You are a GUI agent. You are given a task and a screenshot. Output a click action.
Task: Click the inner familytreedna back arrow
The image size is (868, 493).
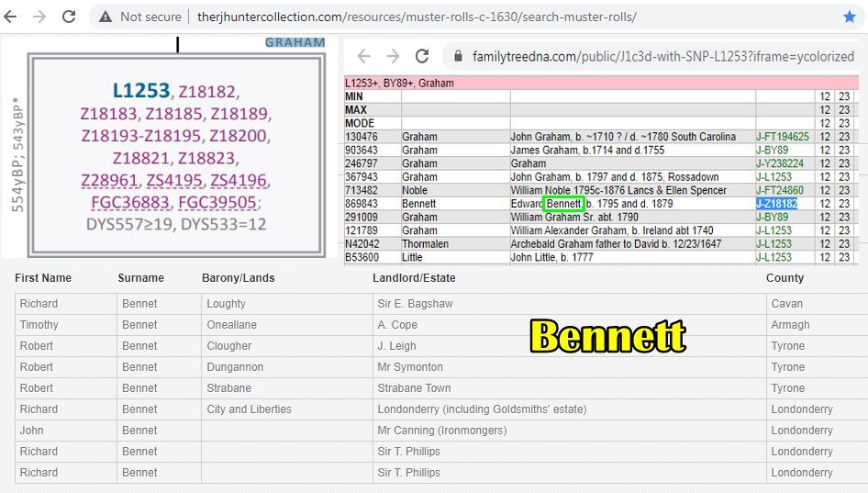click(363, 56)
